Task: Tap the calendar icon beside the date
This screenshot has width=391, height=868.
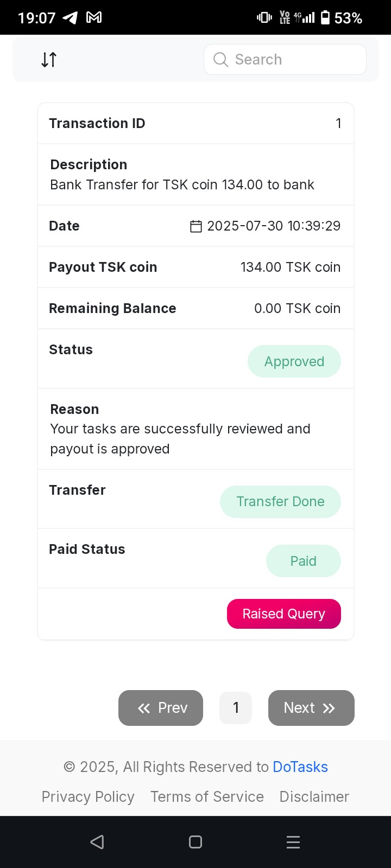Action: (x=196, y=226)
